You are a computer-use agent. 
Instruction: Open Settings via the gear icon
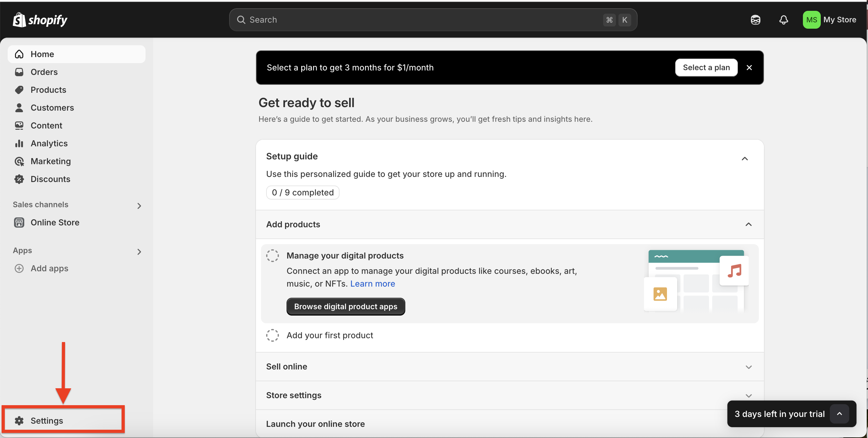(19, 420)
